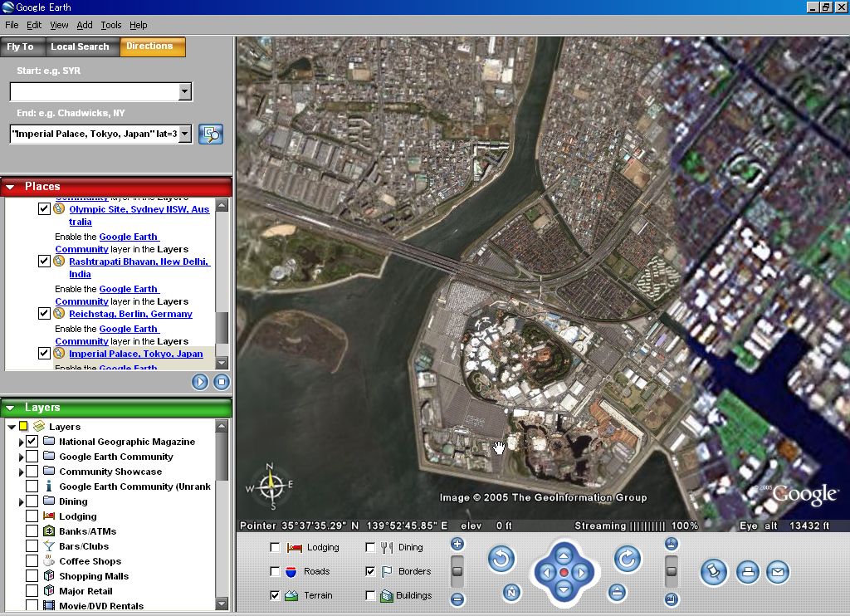This screenshot has width=850, height=616.
Task: Click the zoom out minus button
Action: 457,599
